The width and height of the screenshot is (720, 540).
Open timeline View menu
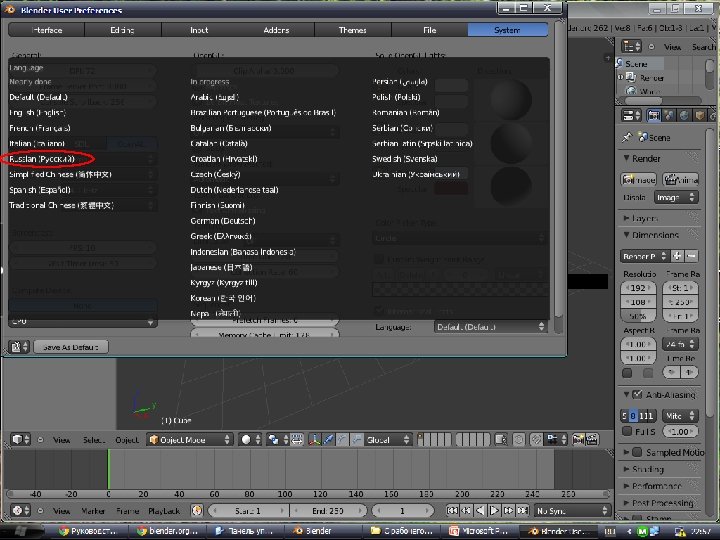62,511
